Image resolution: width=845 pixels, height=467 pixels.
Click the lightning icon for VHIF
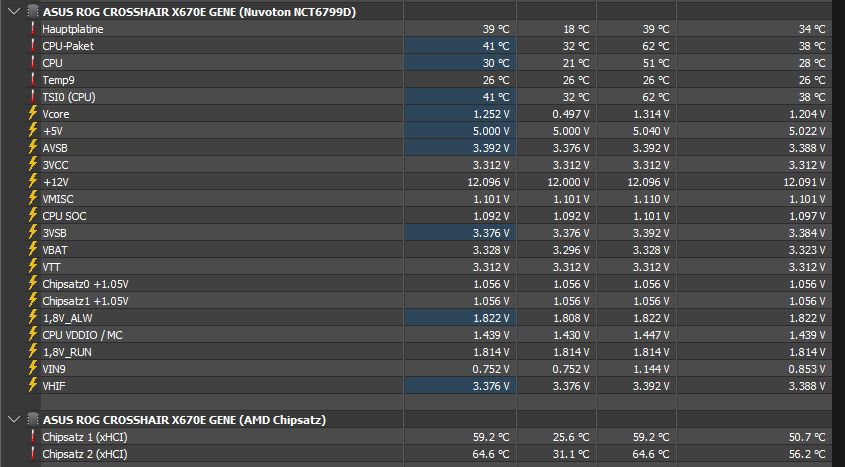click(x=33, y=386)
